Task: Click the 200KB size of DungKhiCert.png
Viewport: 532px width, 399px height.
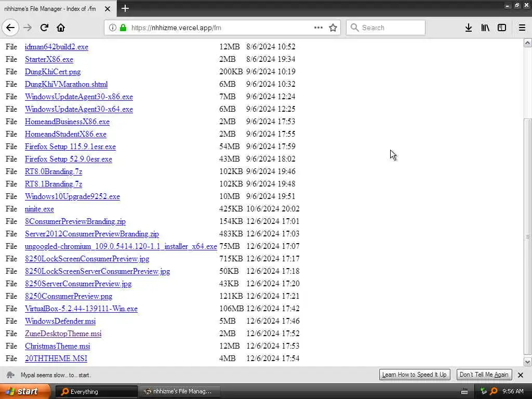Action: click(231, 72)
